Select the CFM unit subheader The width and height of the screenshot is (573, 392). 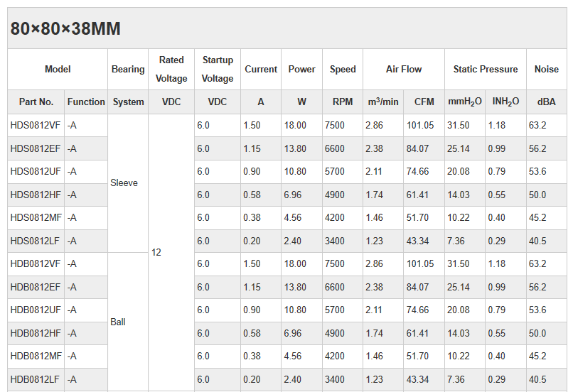coord(424,102)
